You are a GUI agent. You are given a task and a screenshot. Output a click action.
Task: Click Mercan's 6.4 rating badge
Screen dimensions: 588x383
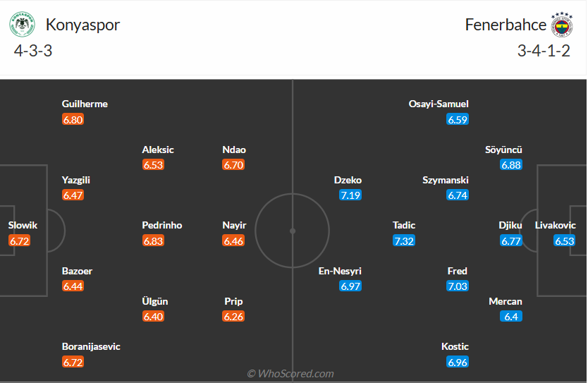pyautogui.click(x=512, y=317)
